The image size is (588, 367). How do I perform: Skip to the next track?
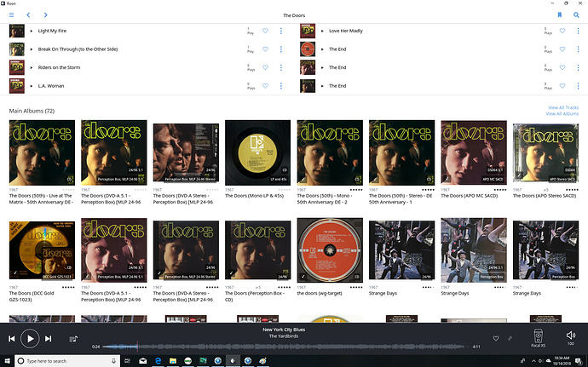[x=48, y=339]
